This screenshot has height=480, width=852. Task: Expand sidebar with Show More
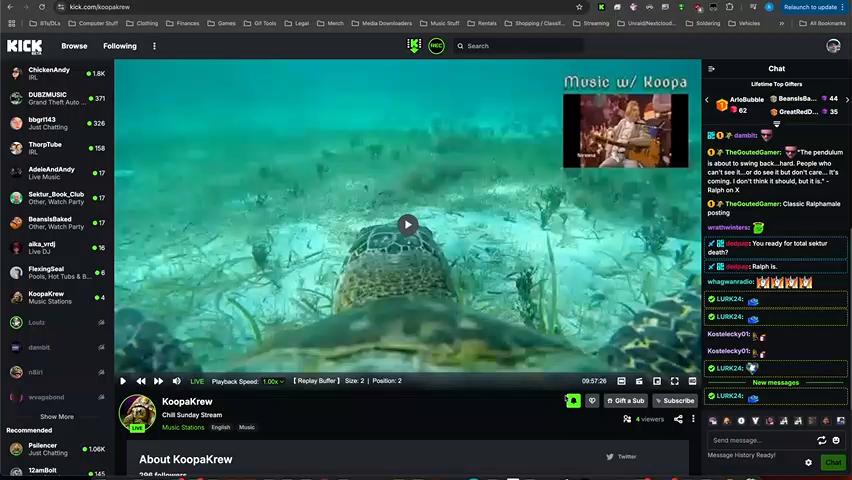(57, 417)
